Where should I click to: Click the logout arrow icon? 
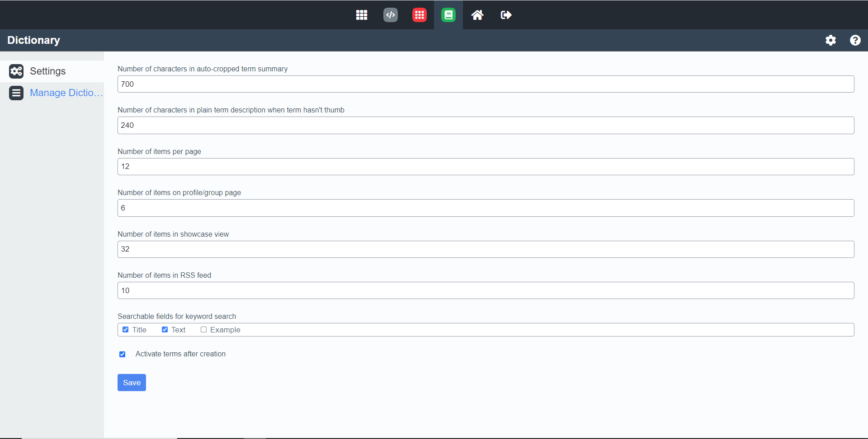(x=506, y=15)
